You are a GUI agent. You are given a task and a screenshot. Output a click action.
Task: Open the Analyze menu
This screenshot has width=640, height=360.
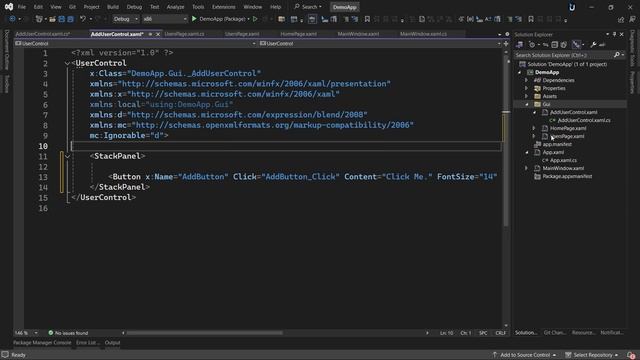176,7
